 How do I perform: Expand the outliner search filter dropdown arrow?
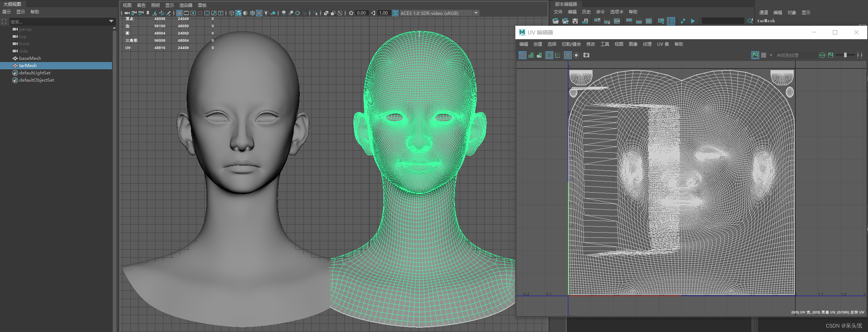click(x=111, y=21)
